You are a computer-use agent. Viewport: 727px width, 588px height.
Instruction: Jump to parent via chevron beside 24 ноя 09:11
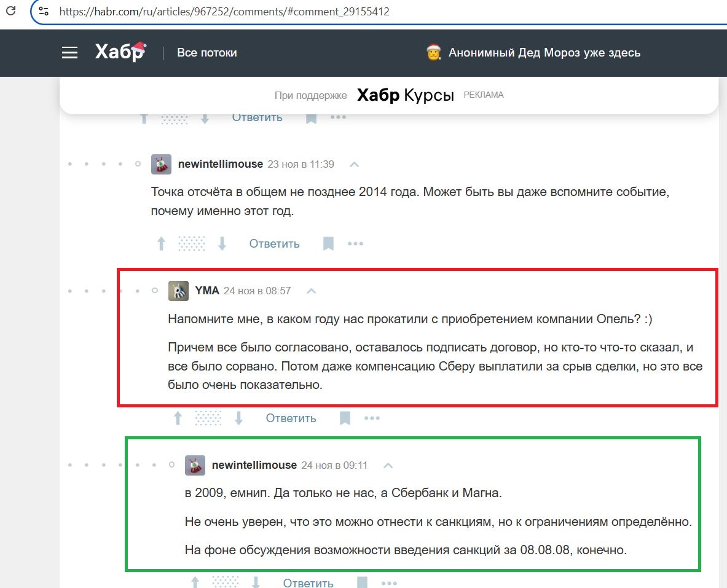coord(388,466)
